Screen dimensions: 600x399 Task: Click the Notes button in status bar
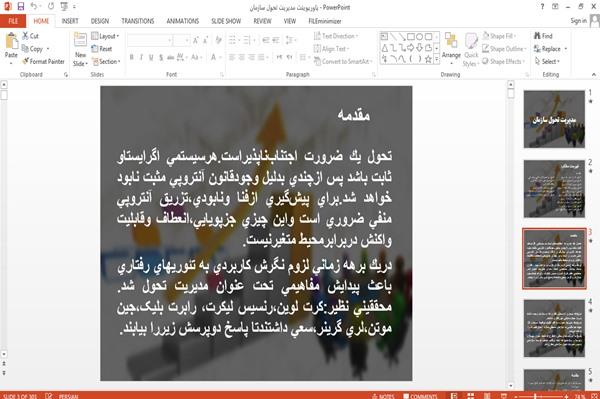pyautogui.click(x=383, y=396)
